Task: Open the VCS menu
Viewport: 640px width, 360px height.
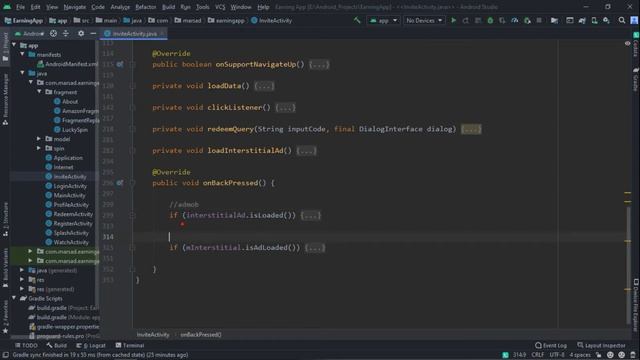Action: pyautogui.click(x=220, y=7)
